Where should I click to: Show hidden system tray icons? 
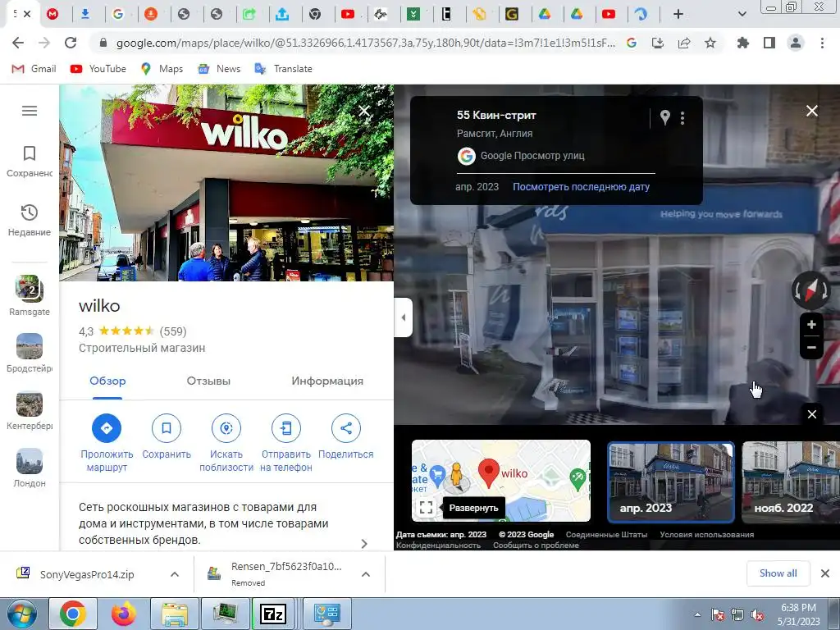(x=697, y=615)
